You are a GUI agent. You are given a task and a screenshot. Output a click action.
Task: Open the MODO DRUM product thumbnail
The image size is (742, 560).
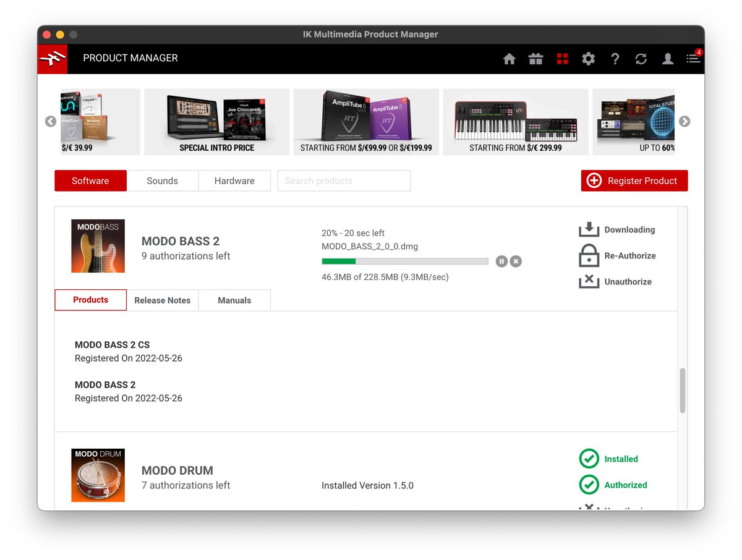[98, 475]
